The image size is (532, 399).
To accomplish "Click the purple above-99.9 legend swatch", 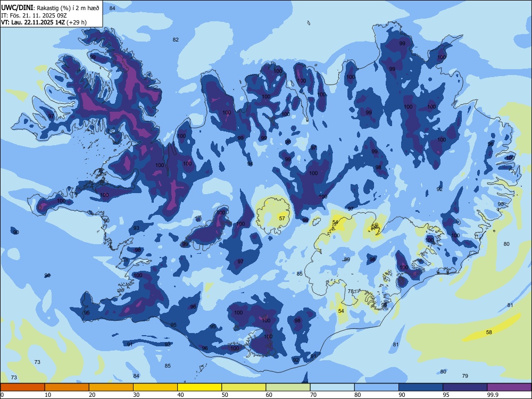I will click(509, 387).
